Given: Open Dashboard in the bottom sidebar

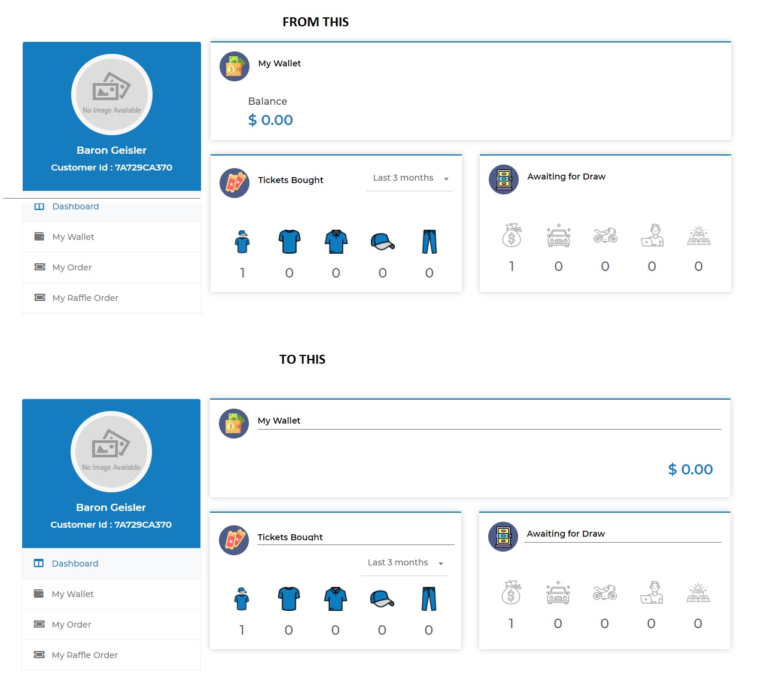Looking at the screenshot, I should (x=111, y=564).
